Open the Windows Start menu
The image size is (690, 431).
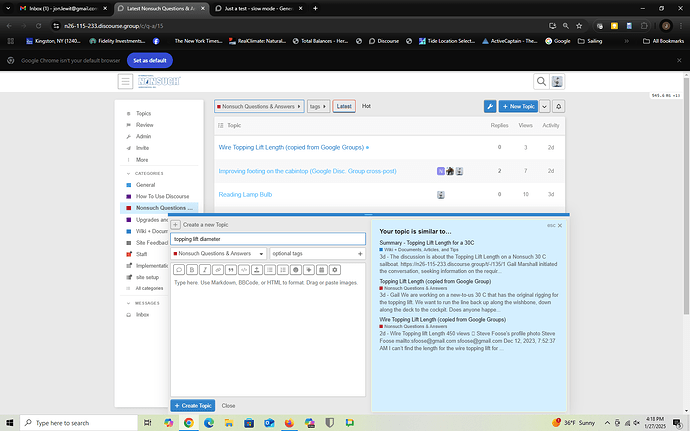10,423
